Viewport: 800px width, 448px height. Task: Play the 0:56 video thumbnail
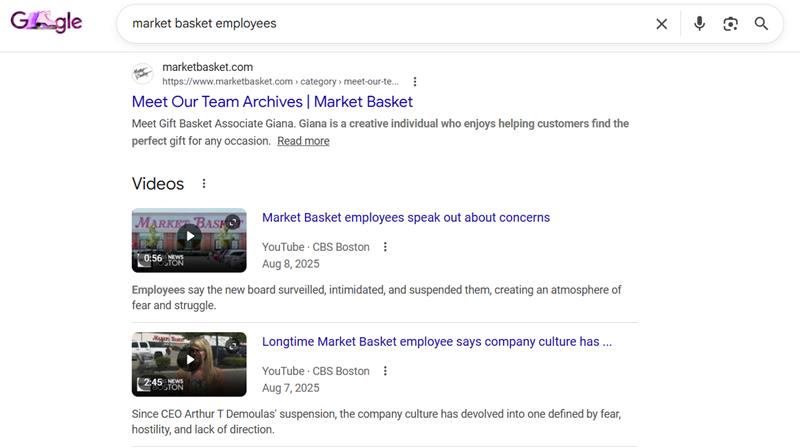click(x=189, y=239)
